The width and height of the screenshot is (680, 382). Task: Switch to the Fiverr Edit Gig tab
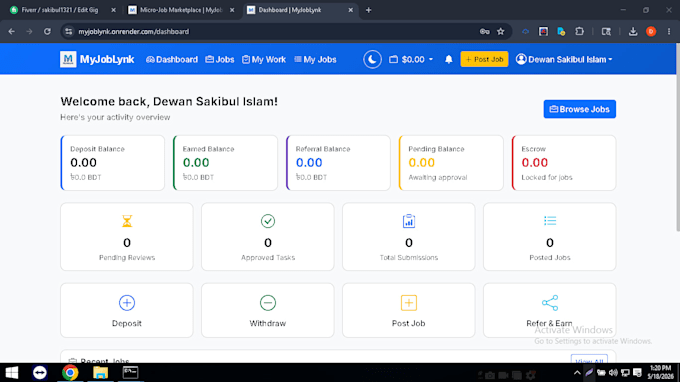(60, 10)
